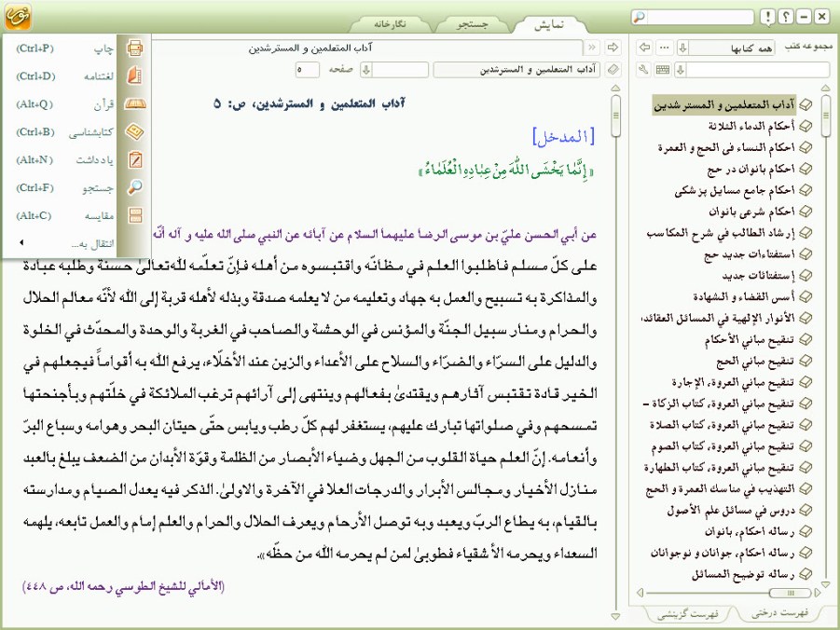
Task: Click book icon beside رساله توضيح المسائل
Action: pyautogui.click(x=806, y=574)
